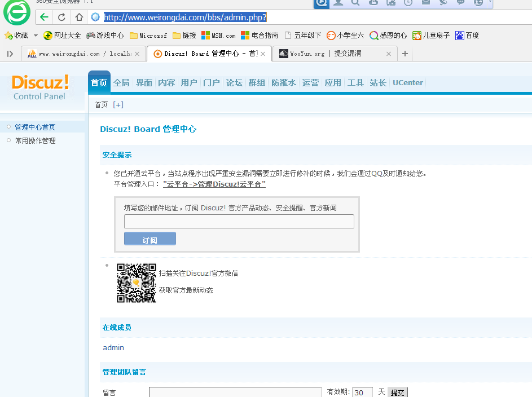Open the 游戏中心 bookmark
The width and height of the screenshot is (532, 397).
[105, 36]
